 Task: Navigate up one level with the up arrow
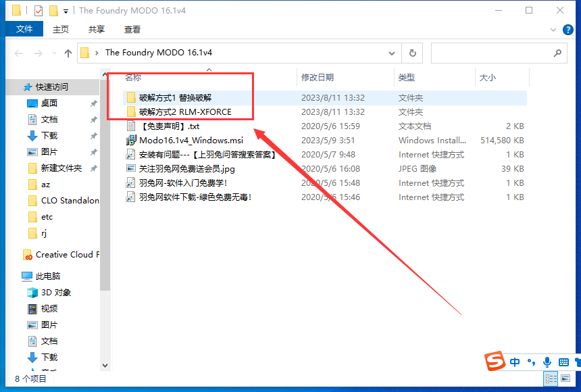[x=67, y=52]
